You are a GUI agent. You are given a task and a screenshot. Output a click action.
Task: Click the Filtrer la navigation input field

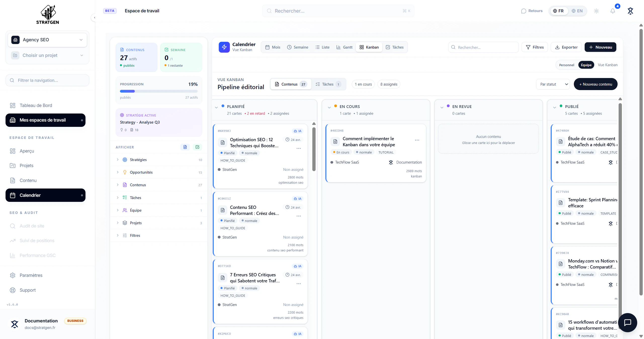pos(47,80)
